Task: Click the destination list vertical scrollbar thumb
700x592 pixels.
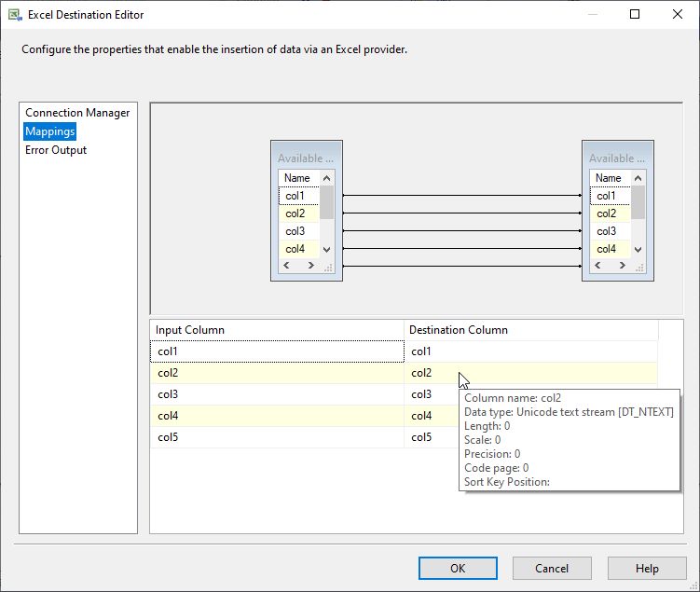Action: 638,202
